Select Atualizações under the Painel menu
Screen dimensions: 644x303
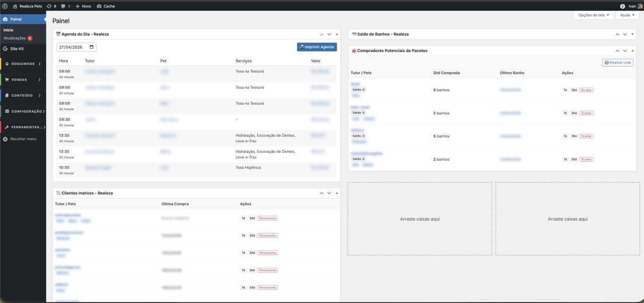coord(15,38)
